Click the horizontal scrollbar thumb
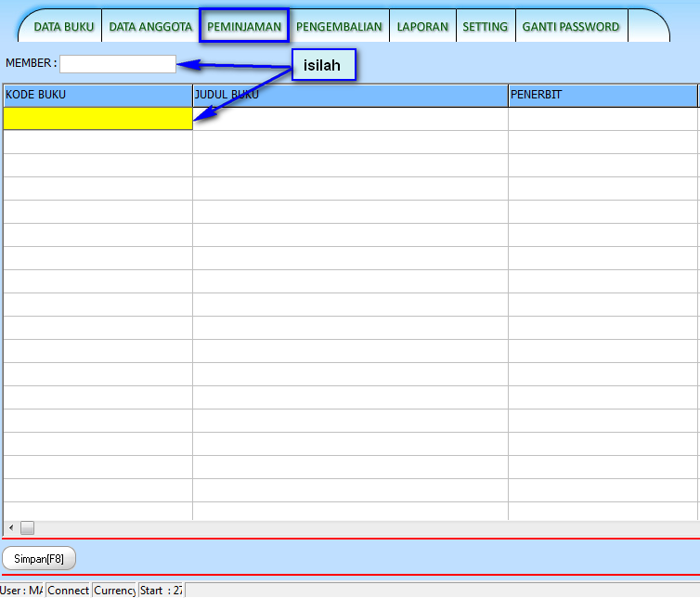 point(27,527)
